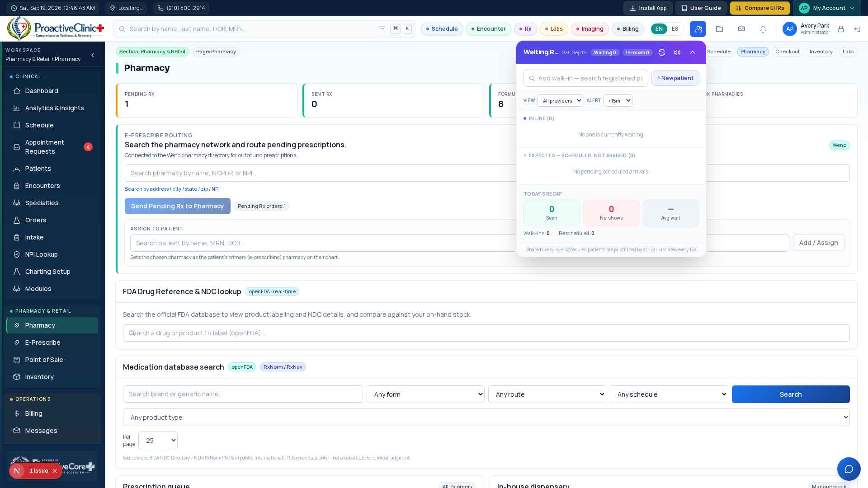Viewport: 868px width, 488px height.
Task: Mute the Waiting Room sound alert
Action: [x=677, y=52]
